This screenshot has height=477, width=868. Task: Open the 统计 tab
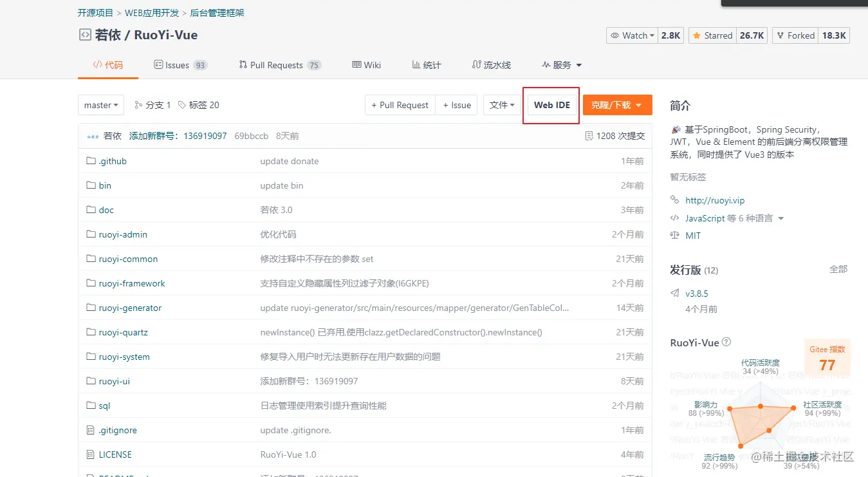(427, 65)
